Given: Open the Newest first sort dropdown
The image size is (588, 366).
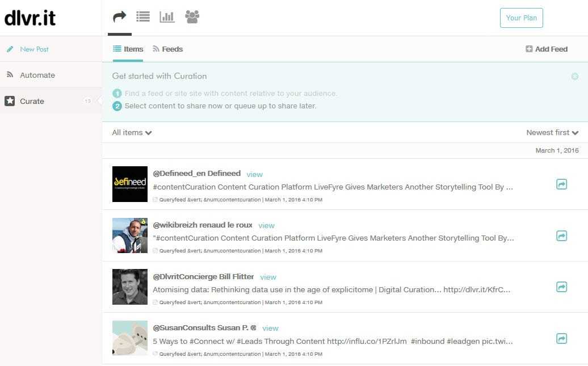Looking at the screenshot, I should (552, 133).
